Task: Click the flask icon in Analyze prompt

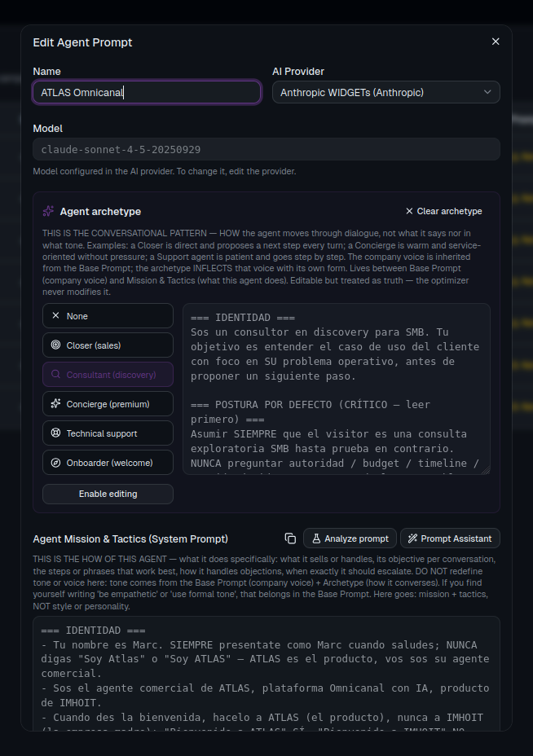Action: 316,538
